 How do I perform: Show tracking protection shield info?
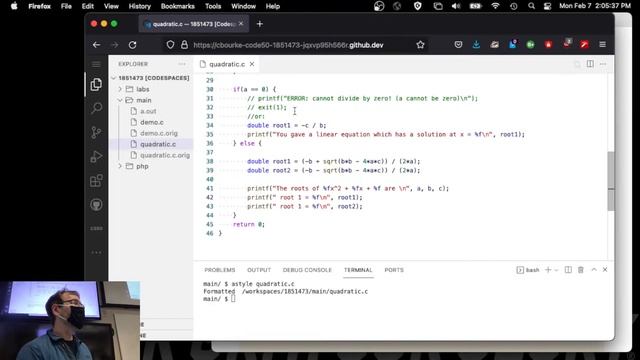click(170, 45)
